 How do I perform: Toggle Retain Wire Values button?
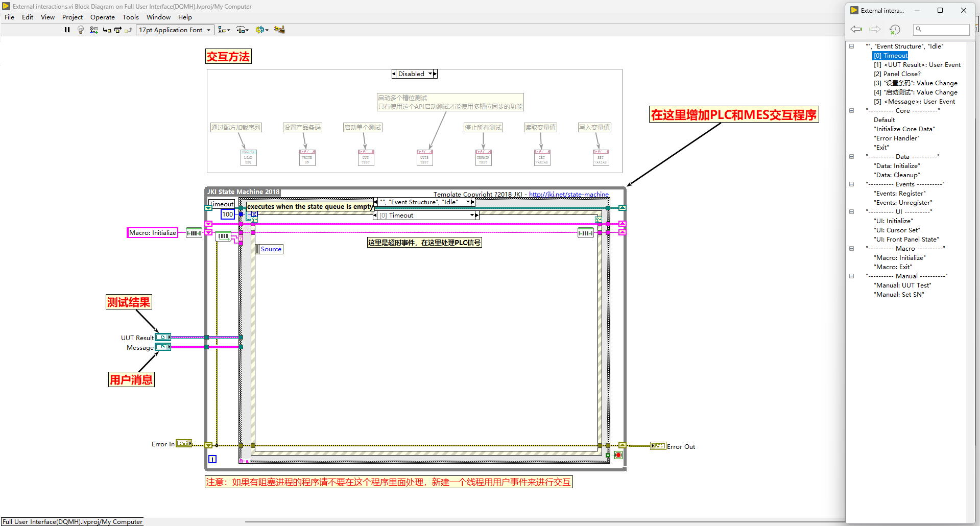click(93, 30)
